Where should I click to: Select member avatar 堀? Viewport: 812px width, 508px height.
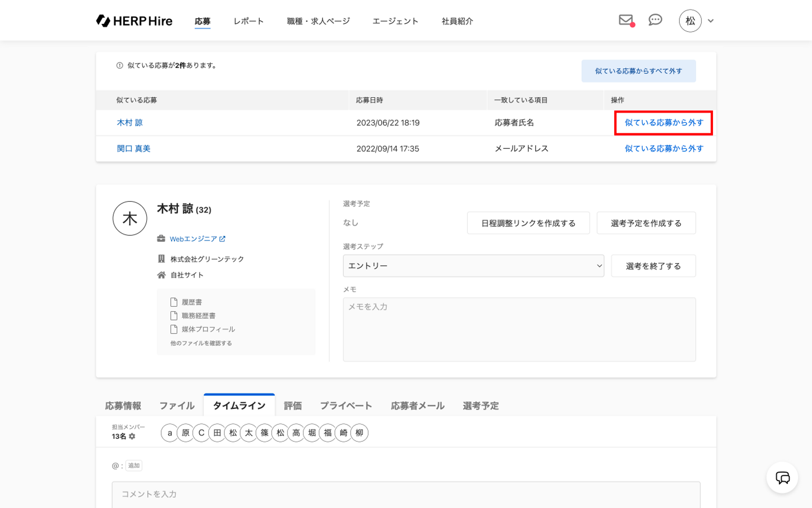312,433
